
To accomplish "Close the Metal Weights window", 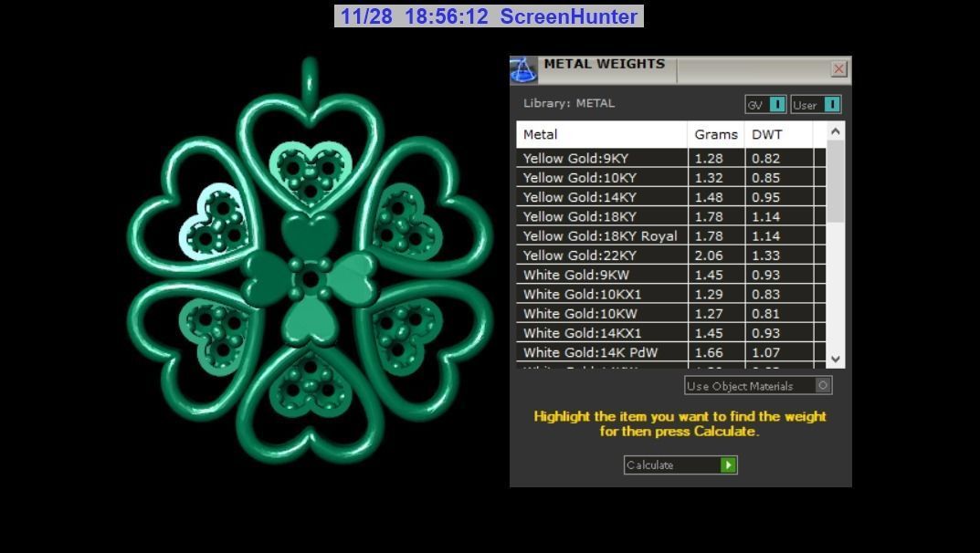I will point(838,68).
